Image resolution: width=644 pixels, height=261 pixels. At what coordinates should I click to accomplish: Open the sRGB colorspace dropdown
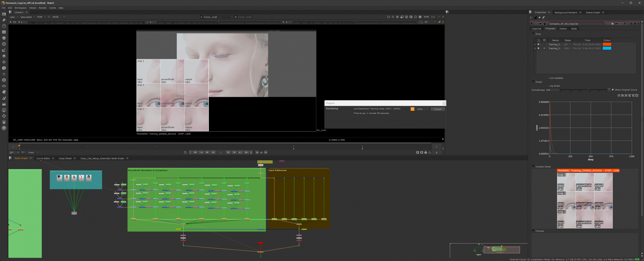pyautogui.click(x=58, y=17)
